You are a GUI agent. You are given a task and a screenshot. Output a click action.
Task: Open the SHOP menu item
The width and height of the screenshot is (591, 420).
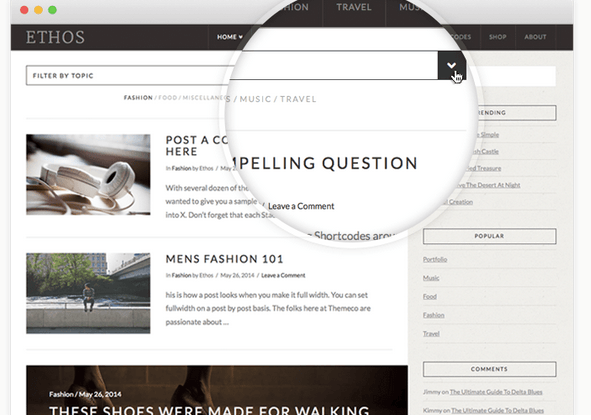coord(498,37)
